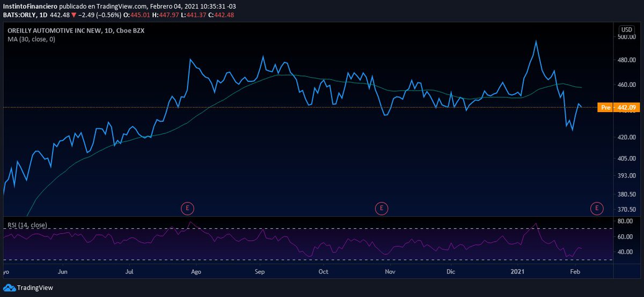Click the −2.49 (−0.56%) change value
644x297 pixels.
point(99,14)
